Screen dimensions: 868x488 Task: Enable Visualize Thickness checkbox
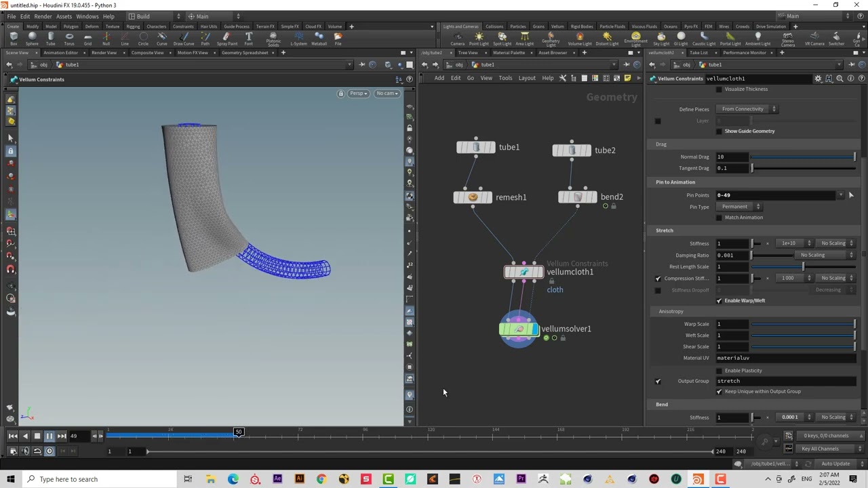719,89
